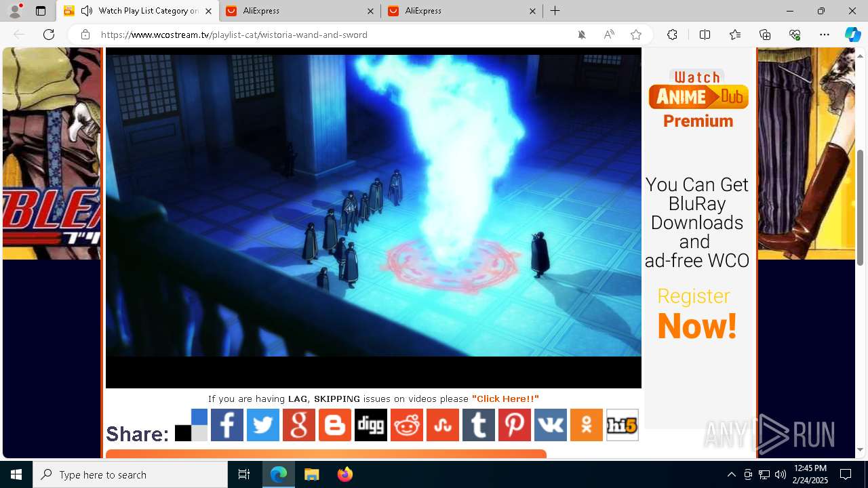
Task: Open Microsoft Edge from the taskbar
Action: 279,474
